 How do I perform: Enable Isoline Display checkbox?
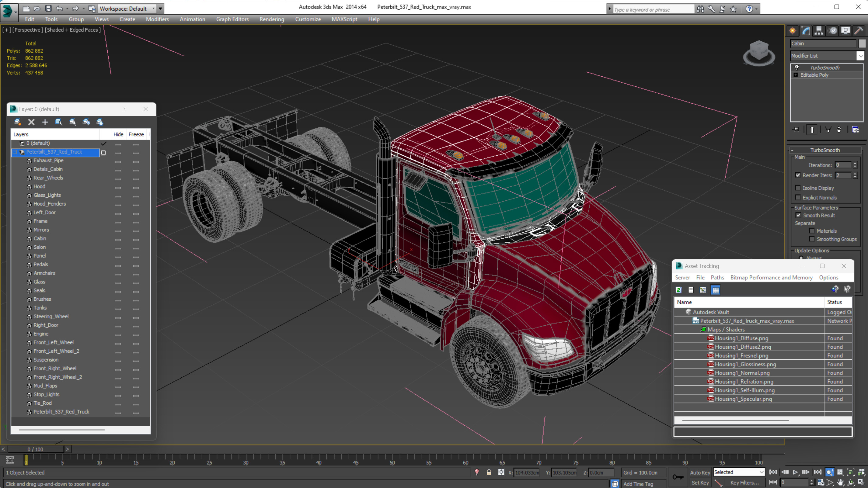[x=798, y=188]
